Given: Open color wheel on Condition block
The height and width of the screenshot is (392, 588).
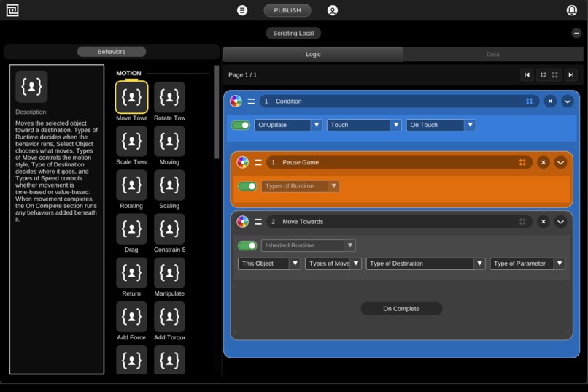Looking at the screenshot, I should point(236,101).
